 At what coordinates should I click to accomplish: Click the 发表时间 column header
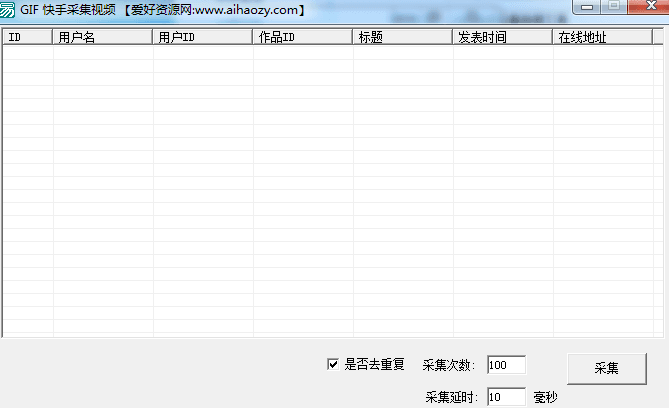click(x=503, y=37)
